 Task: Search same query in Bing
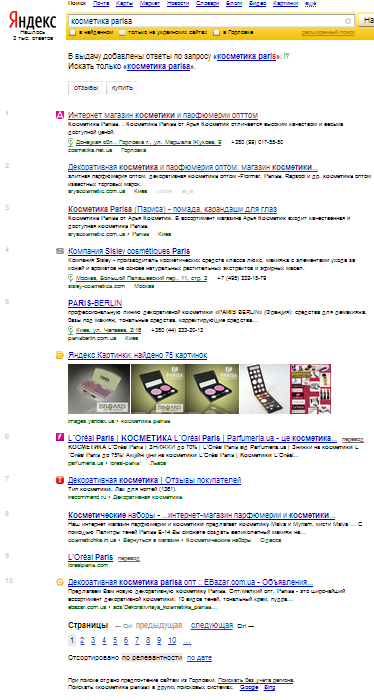(270, 688)
